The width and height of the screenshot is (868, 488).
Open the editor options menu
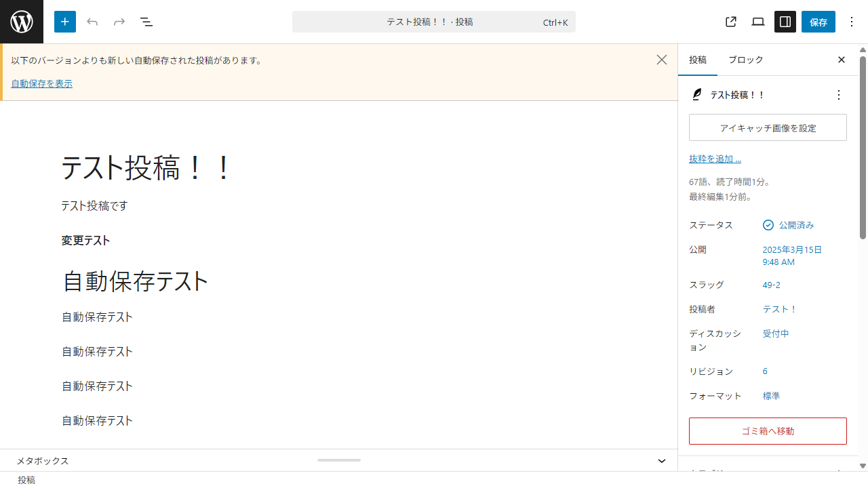(x=851, y=21)
